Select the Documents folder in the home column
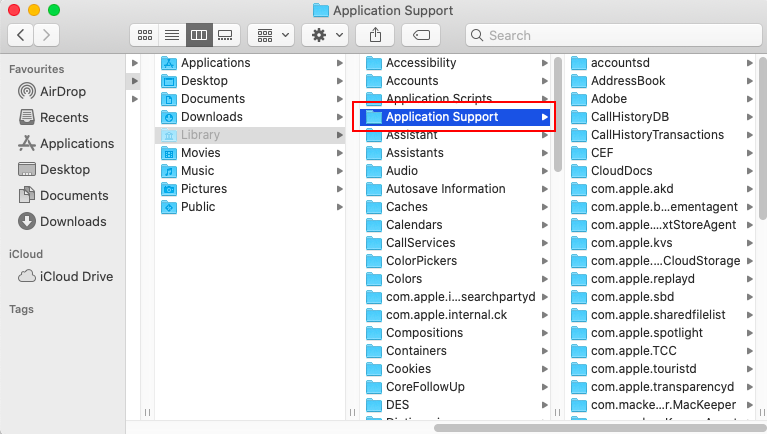The width and height of the screenshot is (767, 434). click(x=249, y=99)
